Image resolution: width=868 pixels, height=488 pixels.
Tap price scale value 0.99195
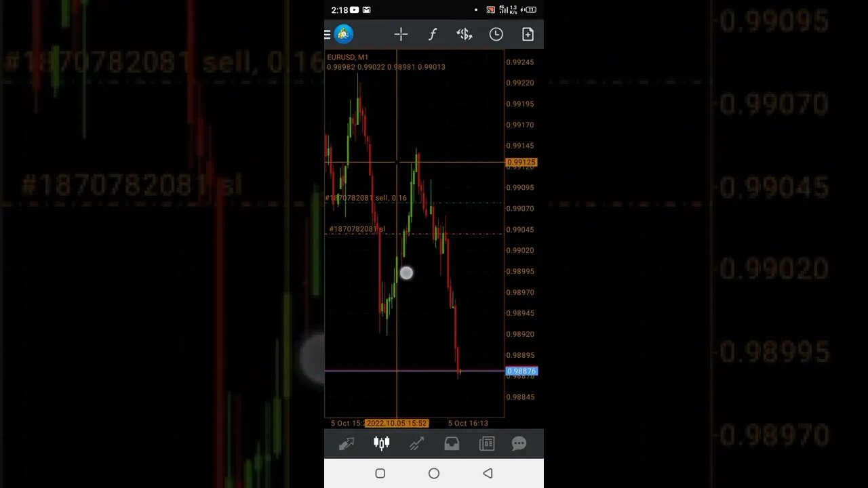click(520, 104)
